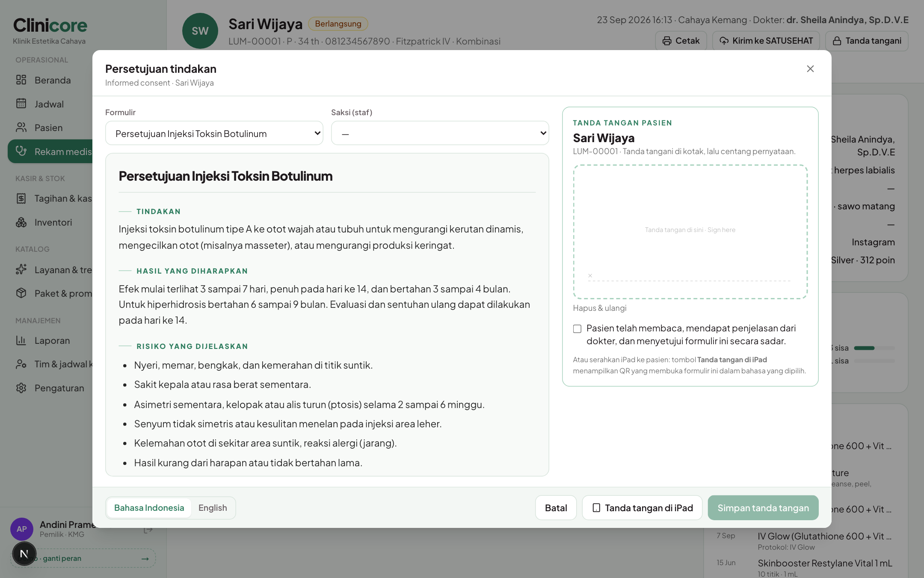The height and width of the screenshot is (578, 924).
Task: Click the Rekam medis stethoscope icon
Action: (x=21, y=151)
